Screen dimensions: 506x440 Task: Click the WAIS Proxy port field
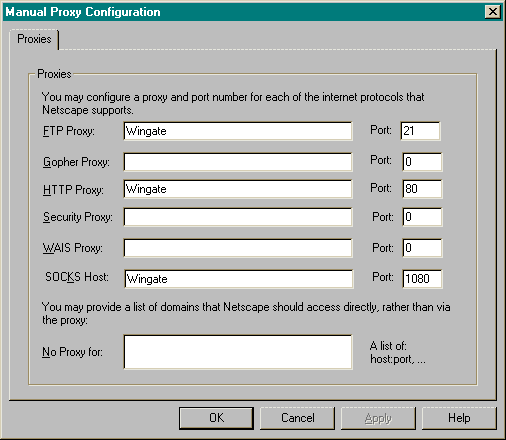(422, 248)
